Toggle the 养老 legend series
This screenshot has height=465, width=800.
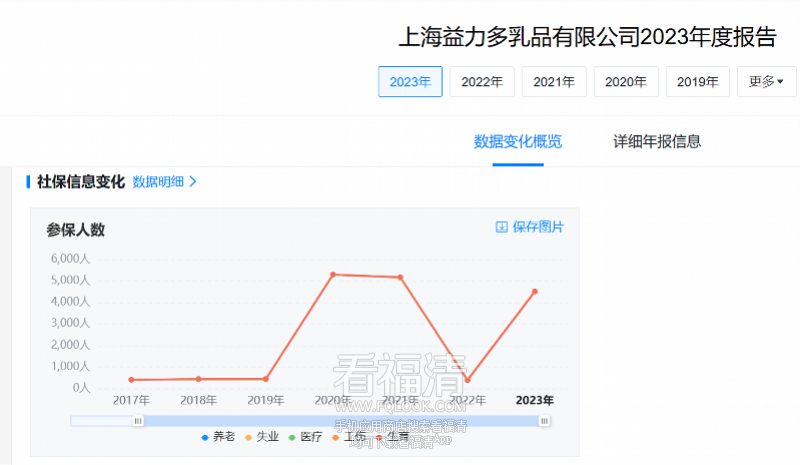[218, 437]
